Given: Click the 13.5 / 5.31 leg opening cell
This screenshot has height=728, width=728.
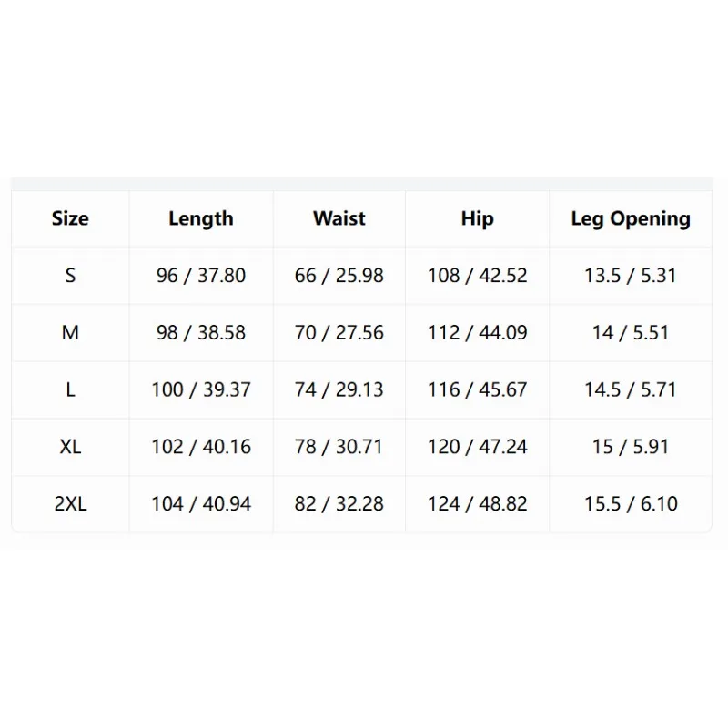Looking at the screenshot, I should [631, 276].
